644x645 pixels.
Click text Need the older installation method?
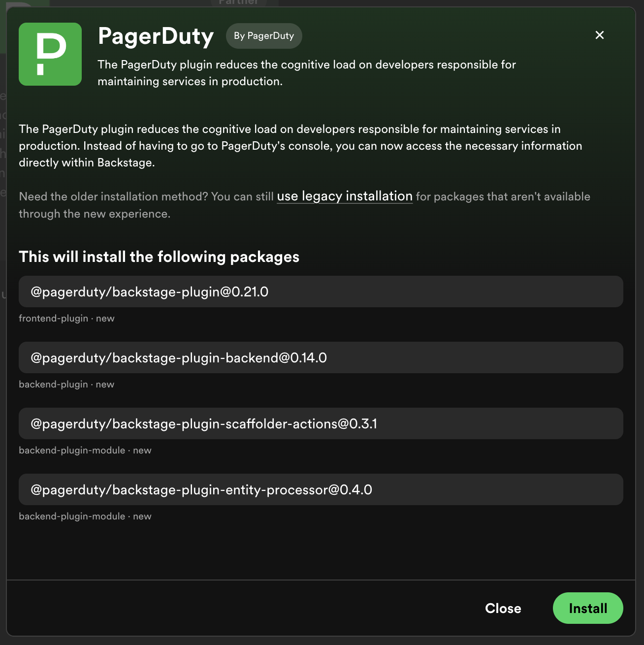(114, 196)
